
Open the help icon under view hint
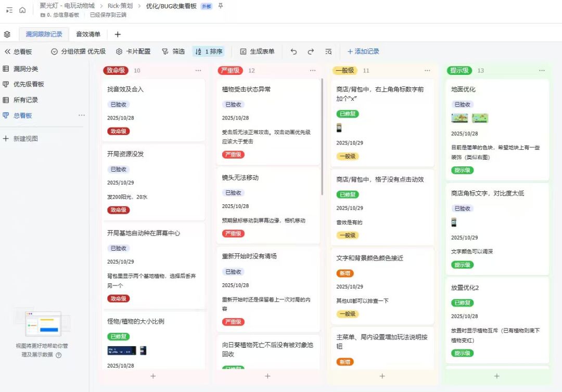59,355
